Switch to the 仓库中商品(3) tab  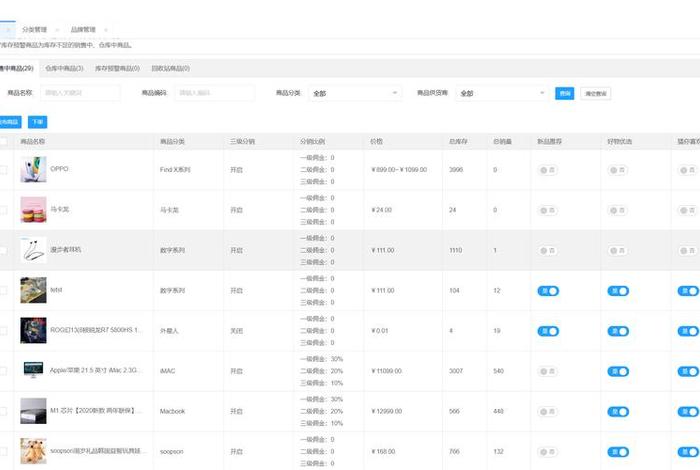pyautogui.click(x=64, y=68)
